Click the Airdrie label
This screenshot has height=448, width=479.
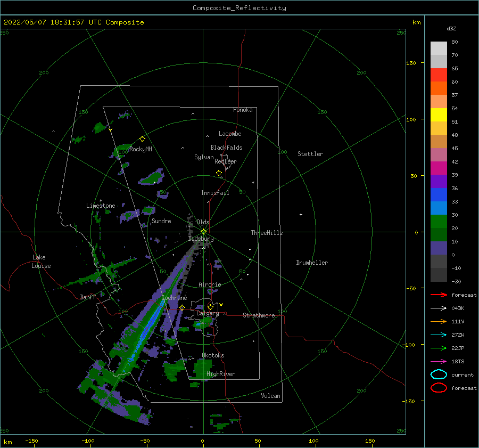210,284
